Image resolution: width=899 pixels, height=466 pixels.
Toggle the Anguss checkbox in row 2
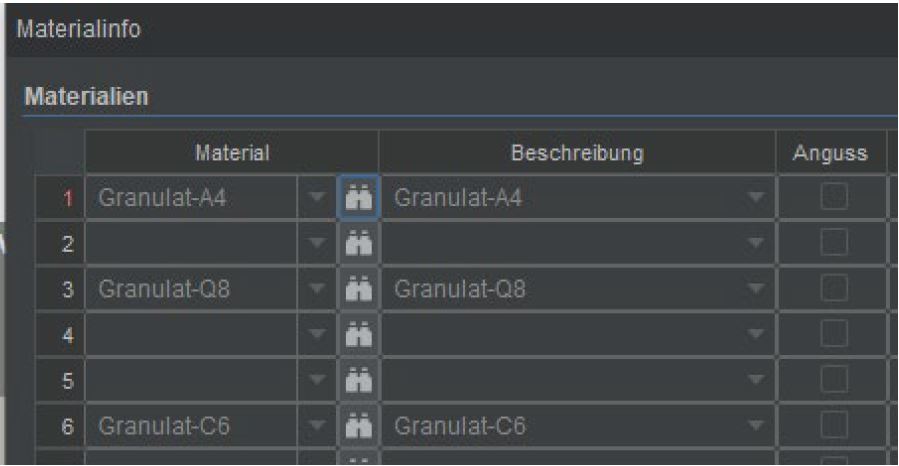pyautogui.click(x=834, y=242)
